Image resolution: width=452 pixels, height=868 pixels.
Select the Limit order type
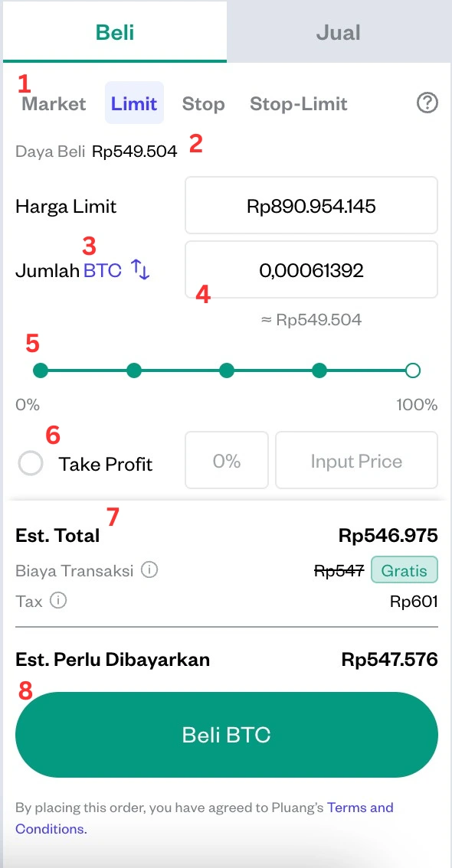click(133, 103)
